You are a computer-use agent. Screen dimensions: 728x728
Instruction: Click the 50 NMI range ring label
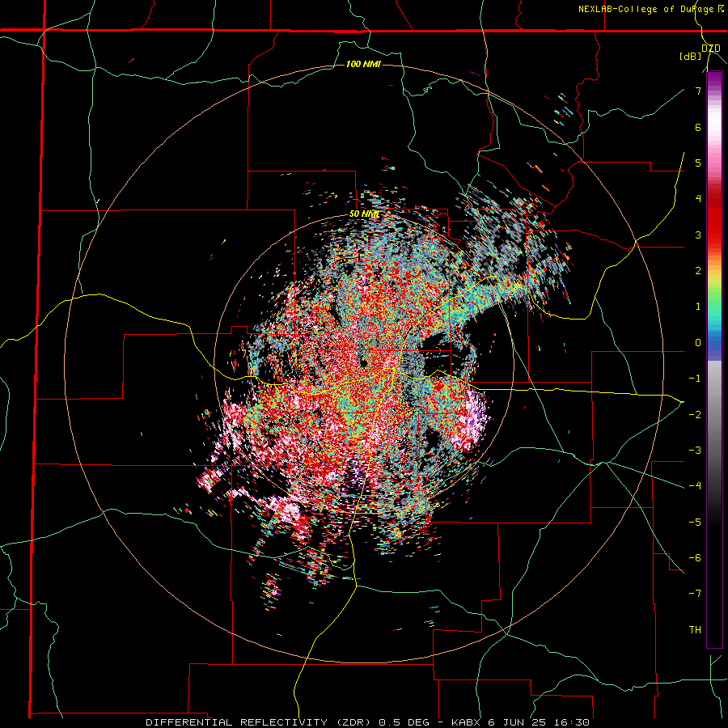point(364,214)
